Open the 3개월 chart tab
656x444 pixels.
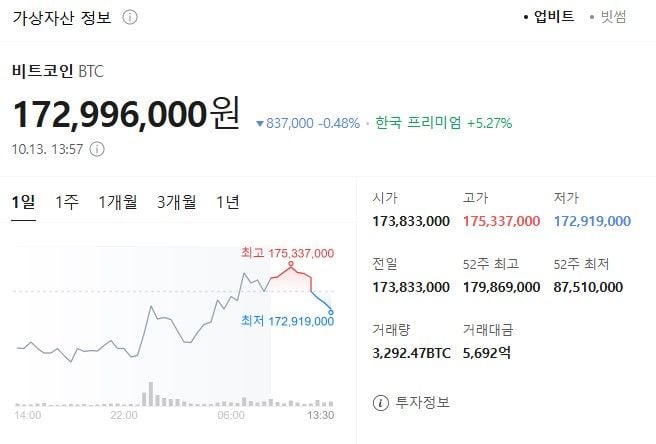click(177, 202)
